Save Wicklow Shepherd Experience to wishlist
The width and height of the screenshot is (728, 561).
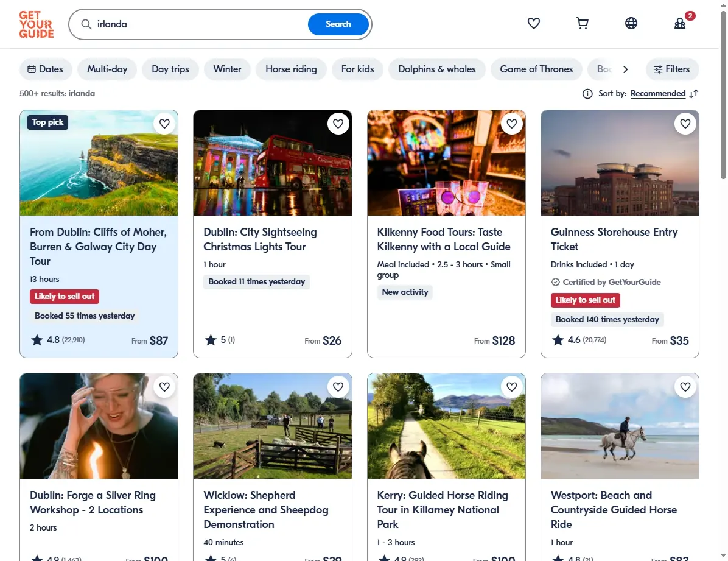pyautogui.click(x=338, y=387)
